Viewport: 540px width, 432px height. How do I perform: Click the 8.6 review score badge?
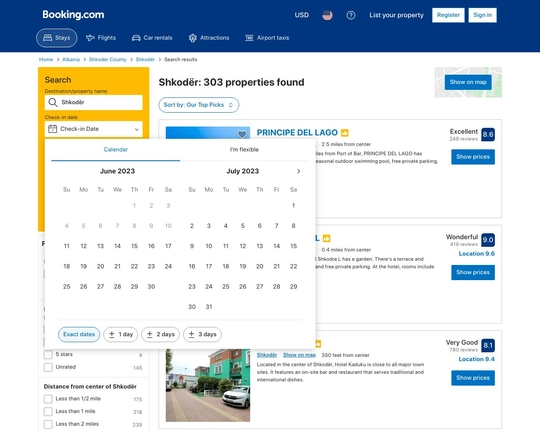(488, 134)
